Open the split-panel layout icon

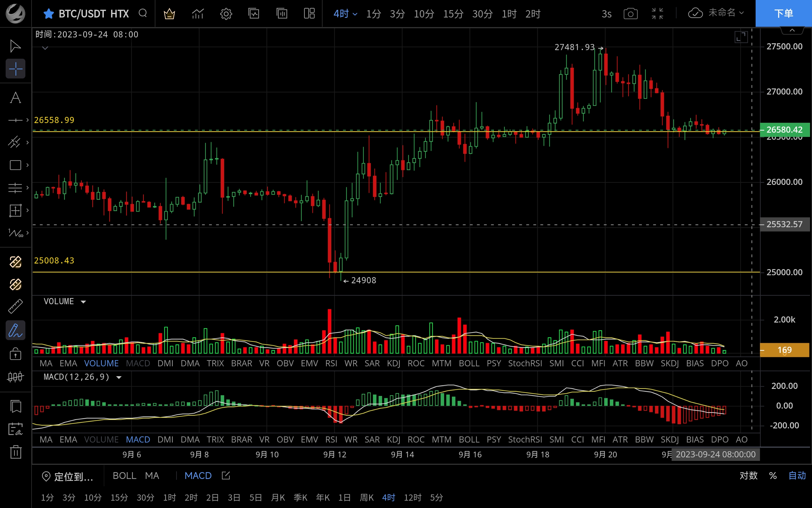tap(309, 14)
